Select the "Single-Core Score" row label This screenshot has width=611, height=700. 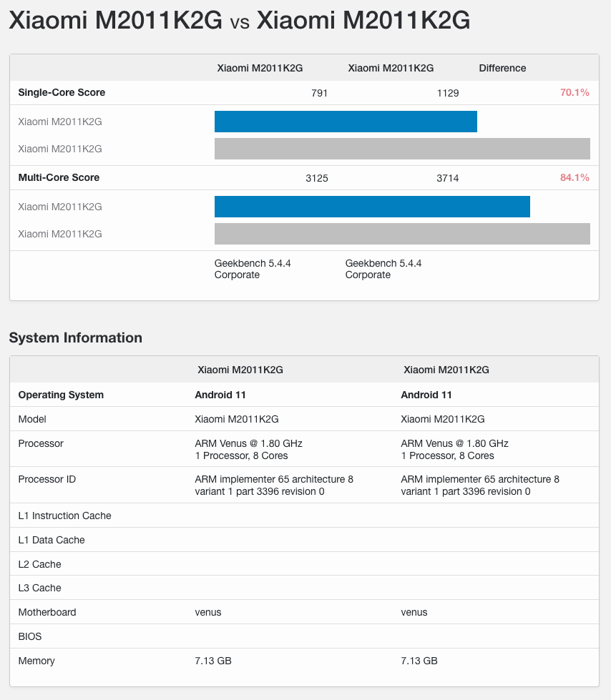pos(62,92)
